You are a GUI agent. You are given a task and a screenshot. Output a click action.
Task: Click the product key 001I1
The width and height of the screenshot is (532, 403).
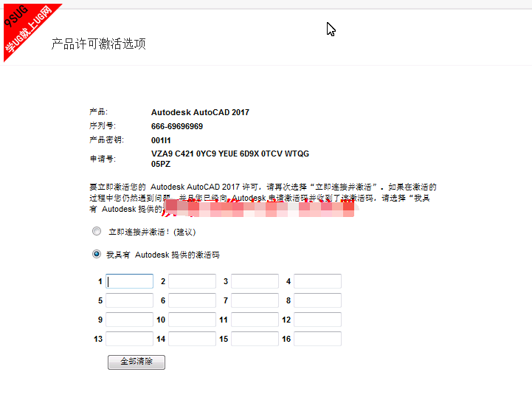click(161, 140)
